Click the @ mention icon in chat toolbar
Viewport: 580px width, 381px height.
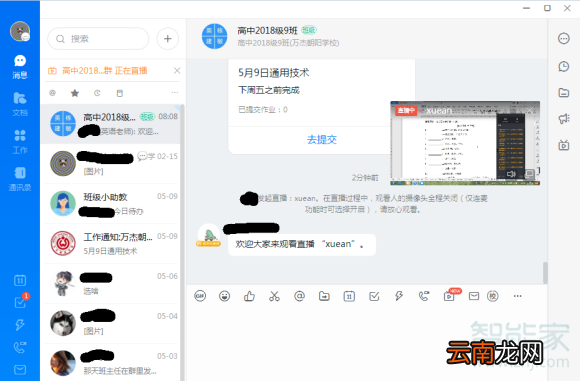pyautogui.click(x=299, y=296)
